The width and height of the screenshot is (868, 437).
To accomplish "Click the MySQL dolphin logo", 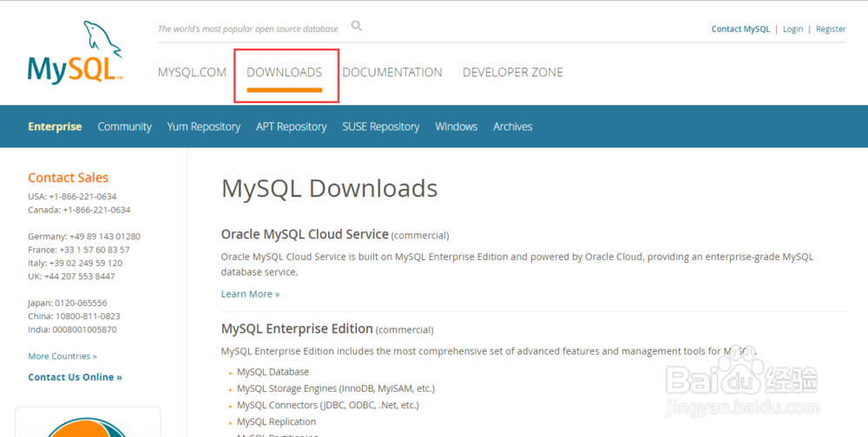I will 76,53.
